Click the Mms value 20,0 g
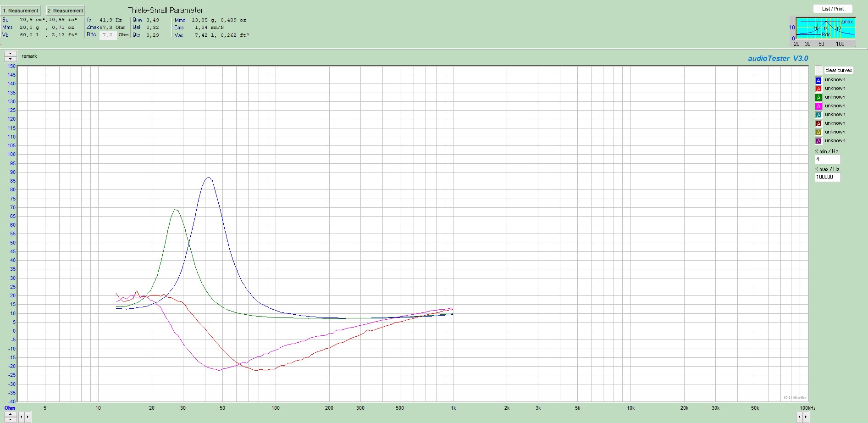 coord(29,28)
